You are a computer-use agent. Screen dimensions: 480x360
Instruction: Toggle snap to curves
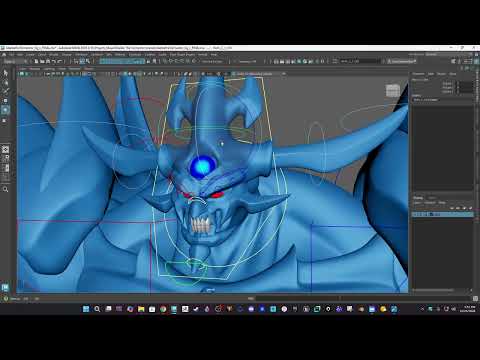(x=171, y=61)
